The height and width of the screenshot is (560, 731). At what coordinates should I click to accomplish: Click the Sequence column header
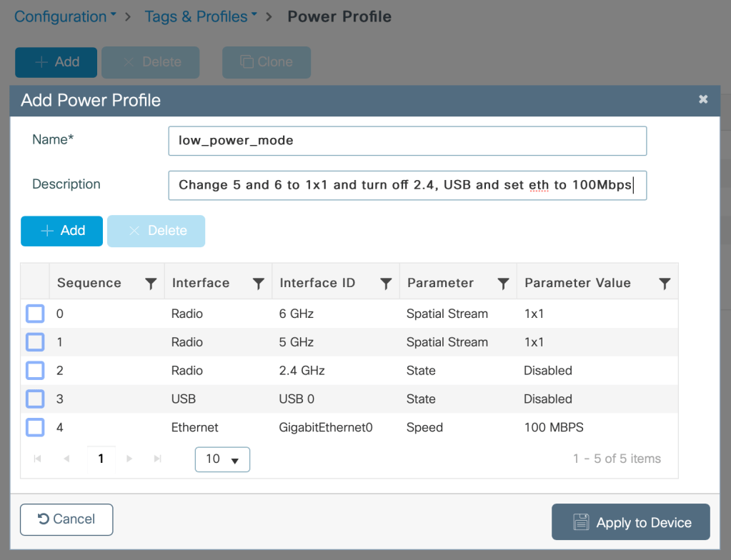89,283
